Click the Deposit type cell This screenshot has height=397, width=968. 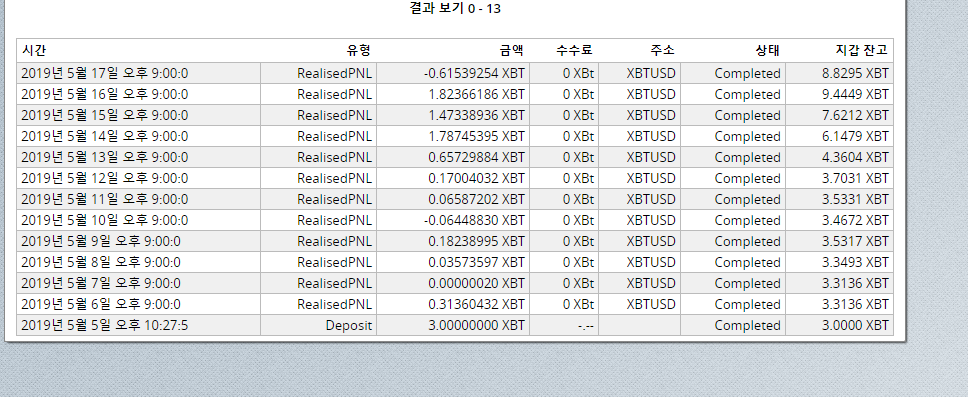pos(319,325)
